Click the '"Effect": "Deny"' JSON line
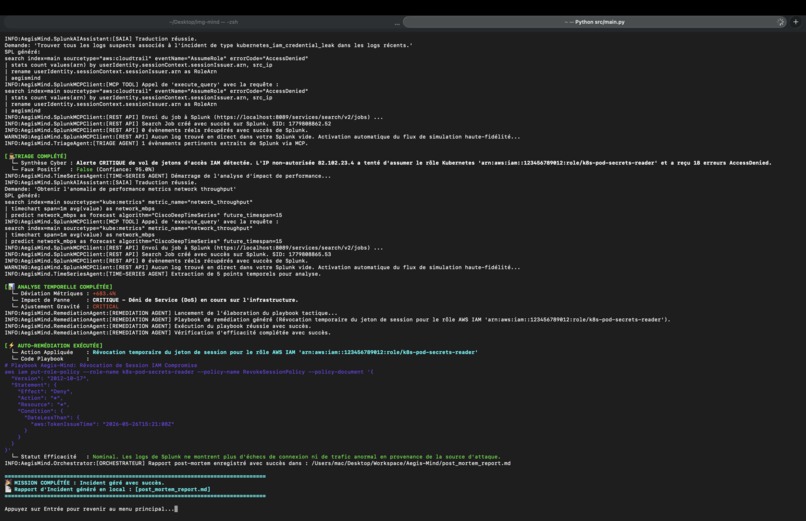 45,391
